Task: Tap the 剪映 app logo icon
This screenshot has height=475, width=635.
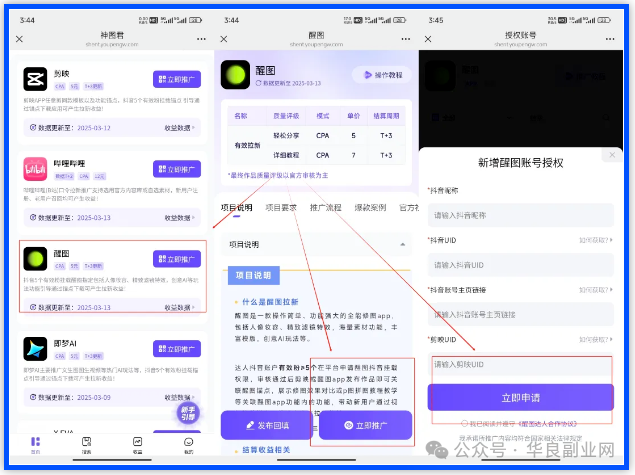Action: [x=36, y=80]
